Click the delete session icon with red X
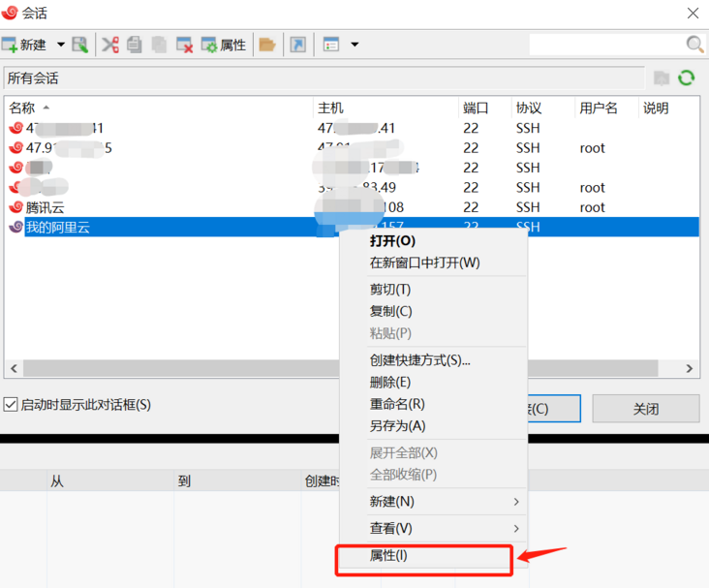 (x=184, y=45)
